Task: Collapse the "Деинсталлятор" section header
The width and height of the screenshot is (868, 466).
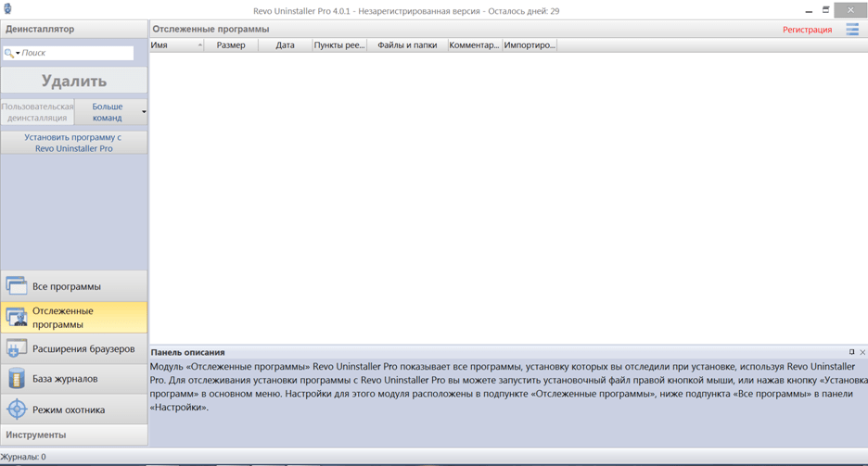Action: click(74, 29)
